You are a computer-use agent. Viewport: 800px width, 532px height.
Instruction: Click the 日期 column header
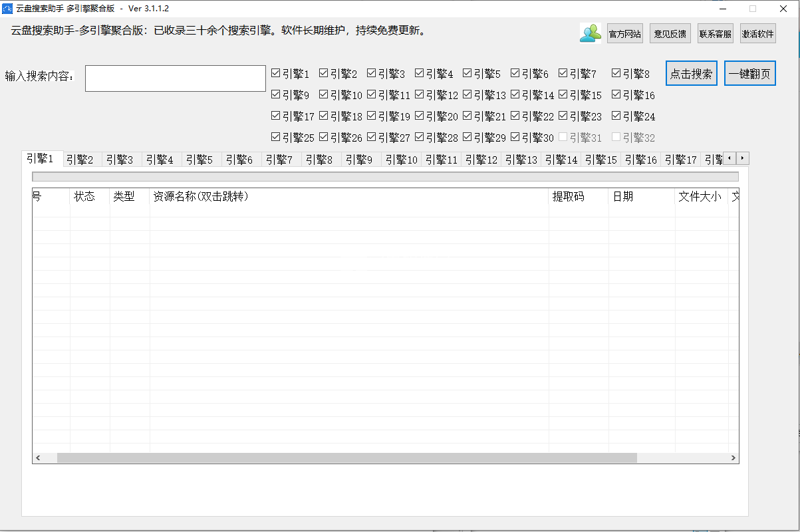(x=642, y=197)
